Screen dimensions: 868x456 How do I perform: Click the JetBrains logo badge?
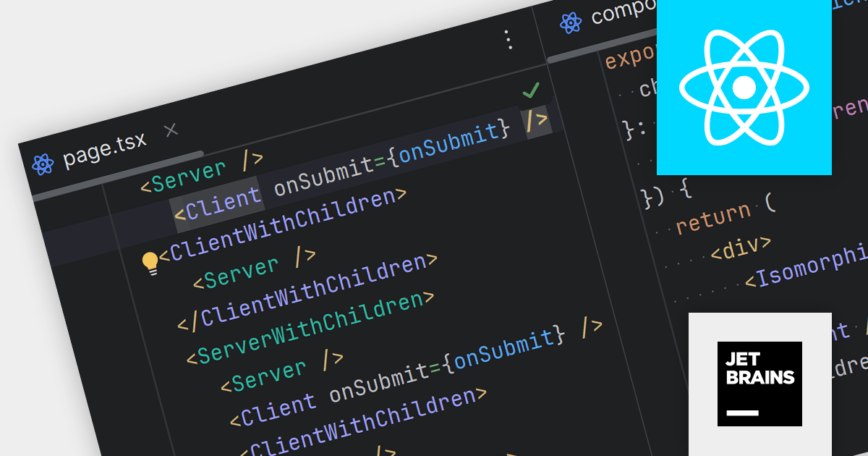click(x=759, y=384)
